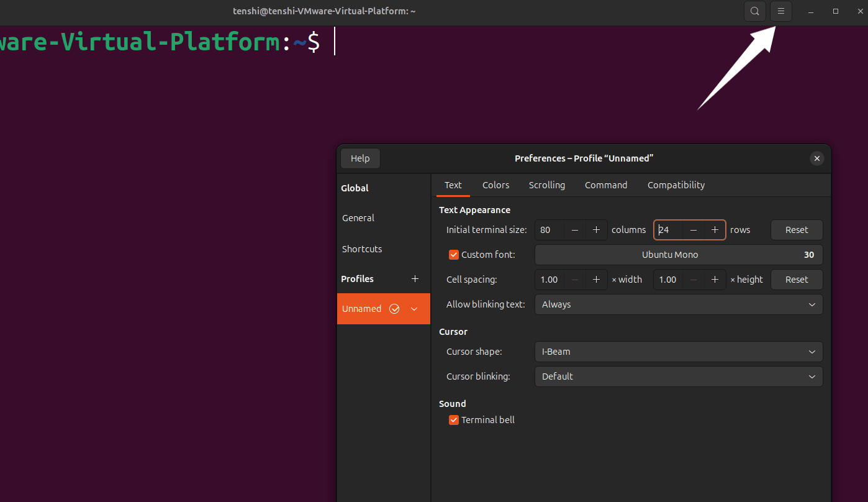Screen dimensions: 868x502
Task: Increase cell spacing width with plus
Action: pos(596,280)
